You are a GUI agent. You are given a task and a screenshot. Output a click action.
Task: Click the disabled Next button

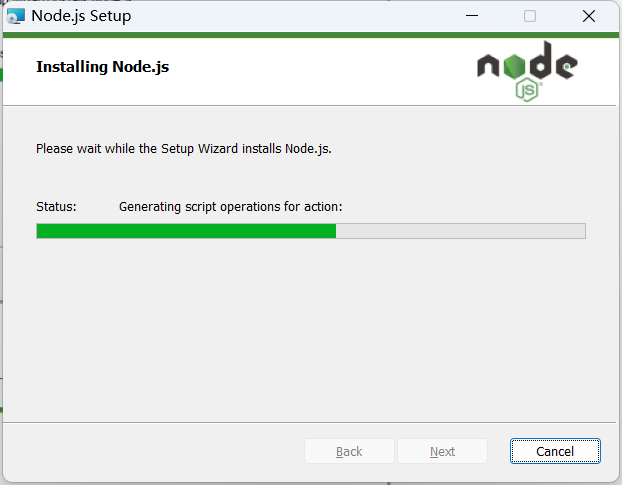442,451
